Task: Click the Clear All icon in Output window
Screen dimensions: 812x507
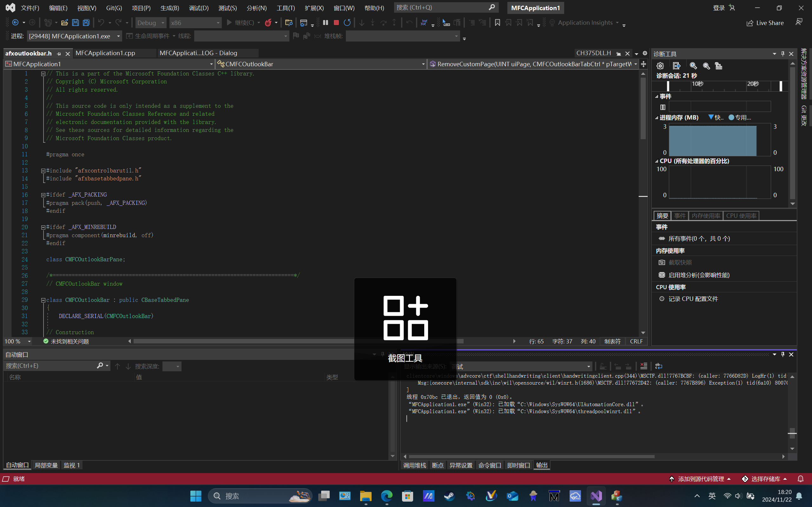Action: point(644,366)
